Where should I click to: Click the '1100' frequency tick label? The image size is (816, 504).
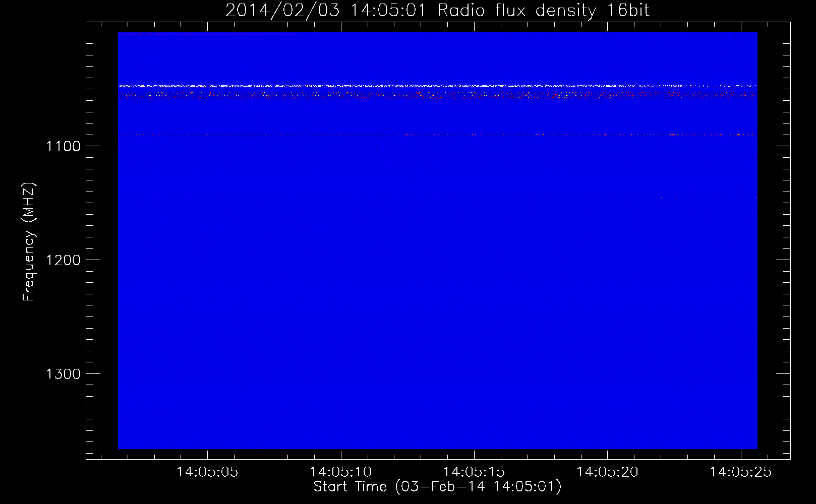[x=63, y=146]
